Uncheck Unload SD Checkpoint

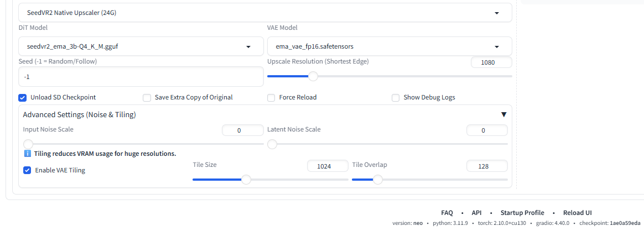(x=23, y=98)
